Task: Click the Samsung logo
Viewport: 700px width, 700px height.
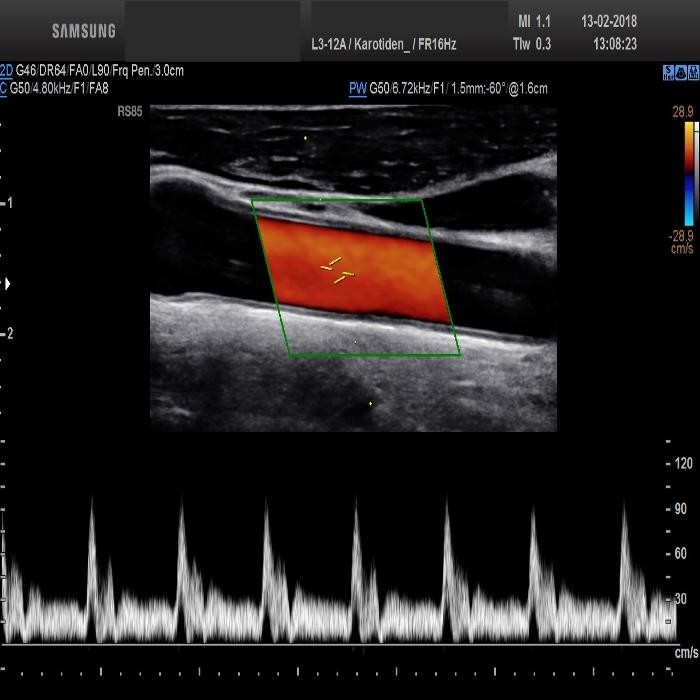Action: 84,31
